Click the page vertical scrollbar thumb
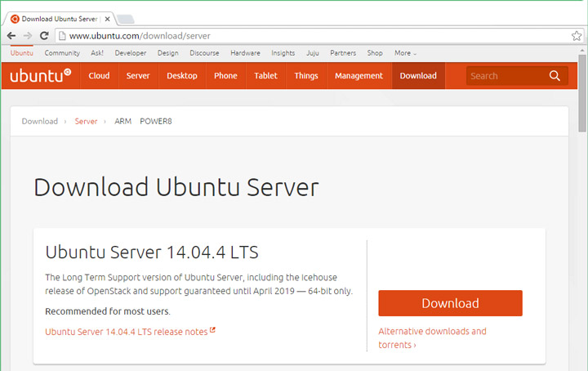Screen dimensions: 588x371 (x=582, y=93)
